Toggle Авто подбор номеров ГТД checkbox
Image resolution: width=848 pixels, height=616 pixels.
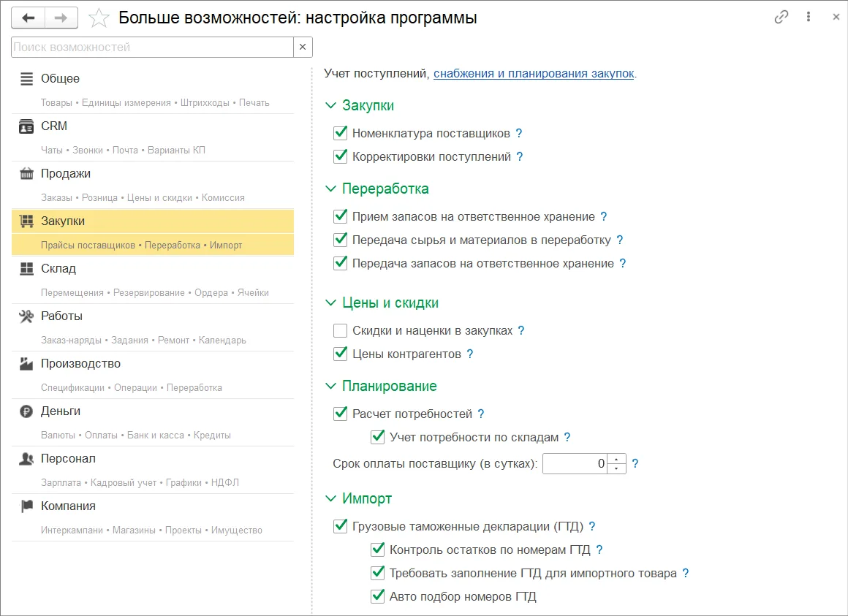click(x=377, y=596)
